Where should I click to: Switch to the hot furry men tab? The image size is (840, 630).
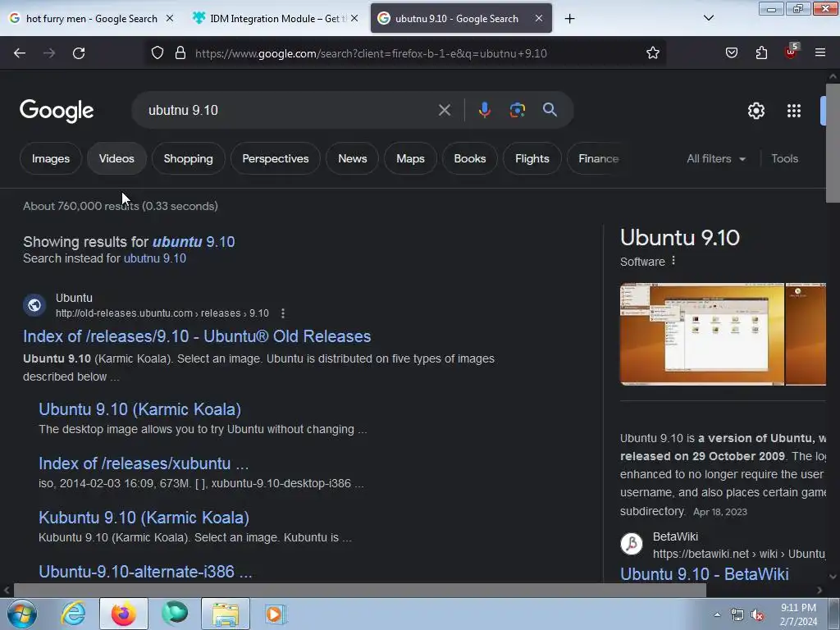point(91,19)
